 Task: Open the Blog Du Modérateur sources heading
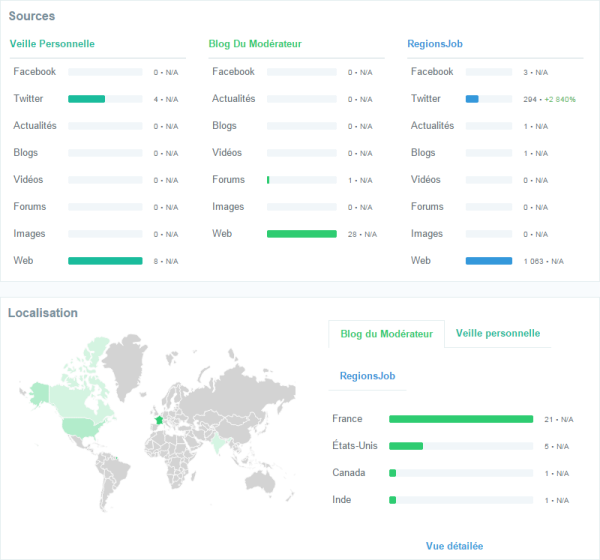tap(254, 44)
